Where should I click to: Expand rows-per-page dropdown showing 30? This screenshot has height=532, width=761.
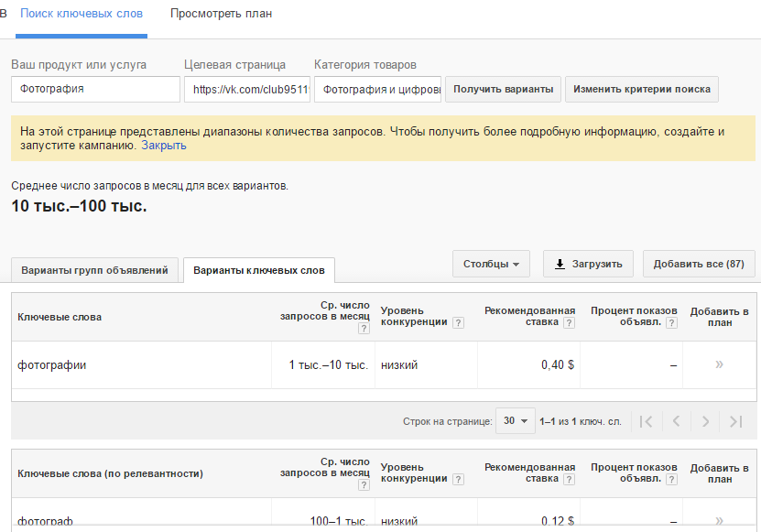516,421
